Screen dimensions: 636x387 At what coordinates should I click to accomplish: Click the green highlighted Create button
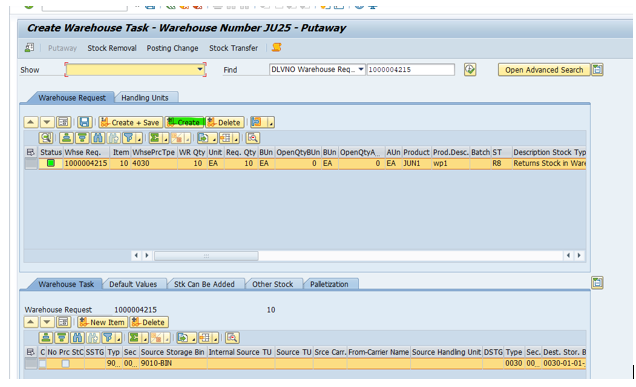184,122
